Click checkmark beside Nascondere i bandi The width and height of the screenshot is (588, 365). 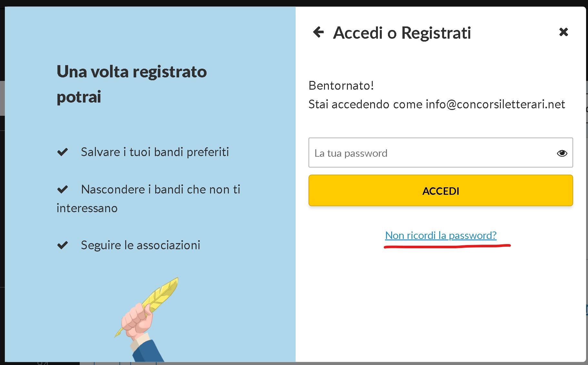pos(63,189)
